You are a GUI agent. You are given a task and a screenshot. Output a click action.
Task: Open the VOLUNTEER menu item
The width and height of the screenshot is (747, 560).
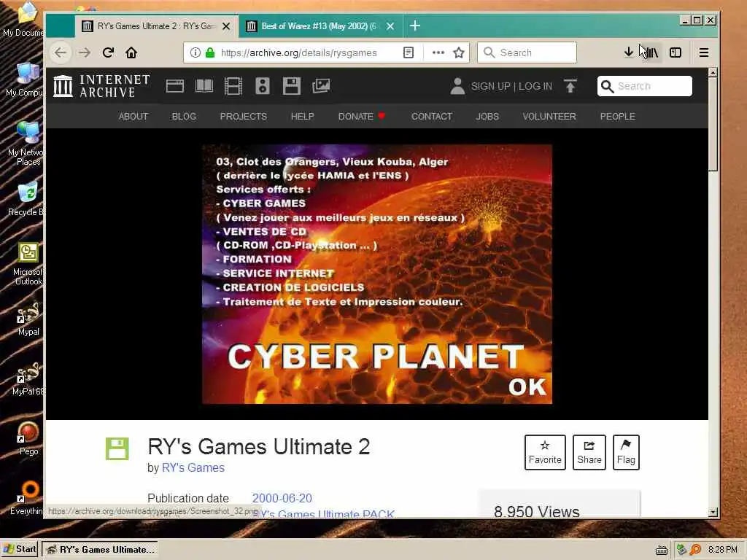point(549,117)
